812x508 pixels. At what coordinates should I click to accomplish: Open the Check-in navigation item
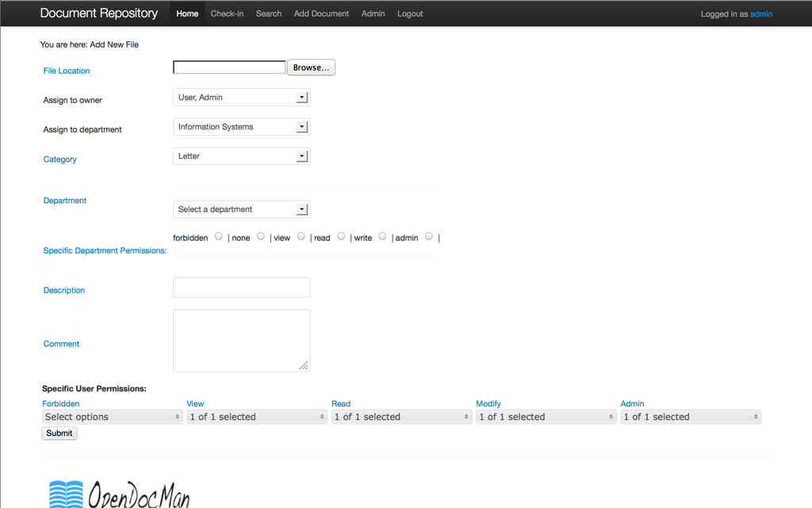coord(227,13)
